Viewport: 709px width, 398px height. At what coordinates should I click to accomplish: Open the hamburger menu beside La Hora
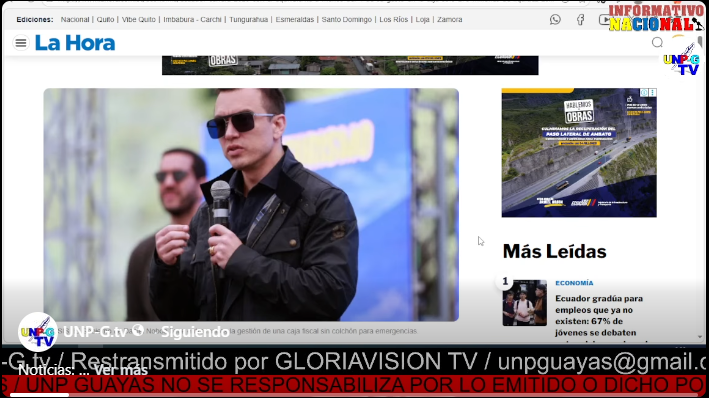(x=21, y=43)
